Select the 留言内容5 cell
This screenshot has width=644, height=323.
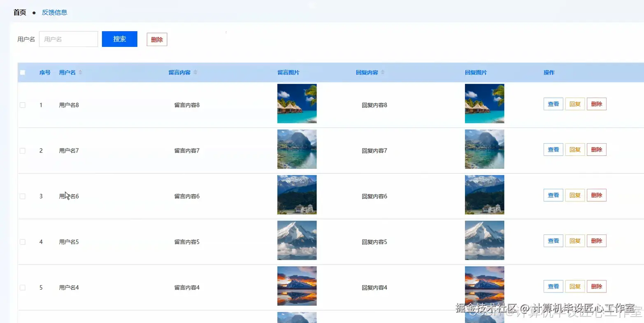coord(187,242)
